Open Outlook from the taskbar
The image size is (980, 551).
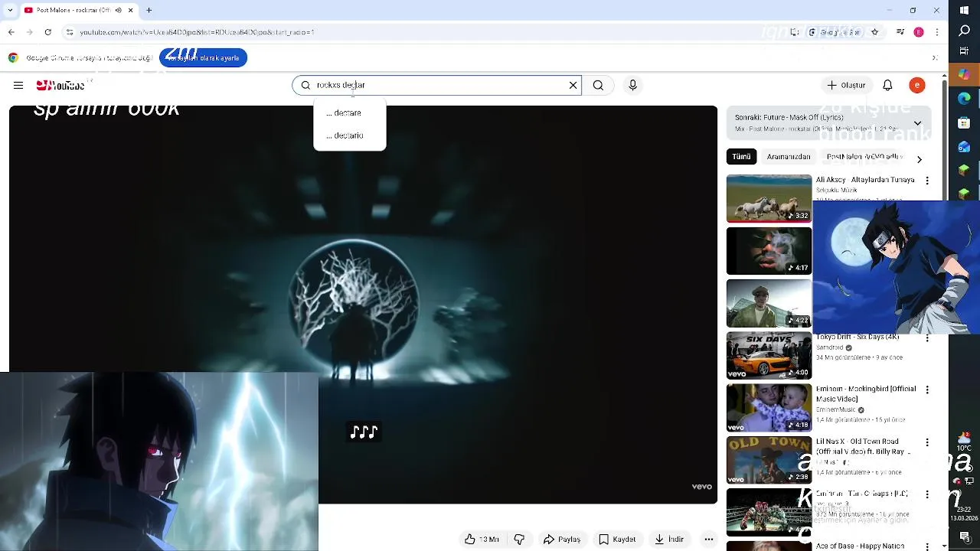(965, 146)
